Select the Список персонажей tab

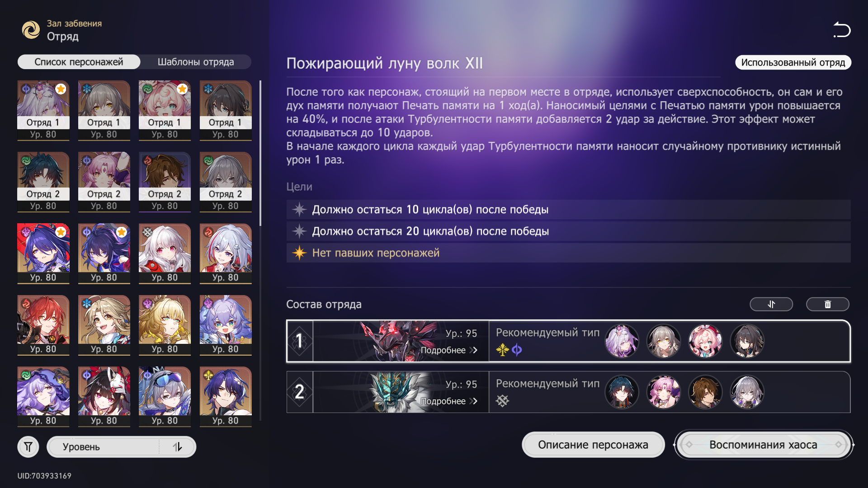tap(79, 62)
